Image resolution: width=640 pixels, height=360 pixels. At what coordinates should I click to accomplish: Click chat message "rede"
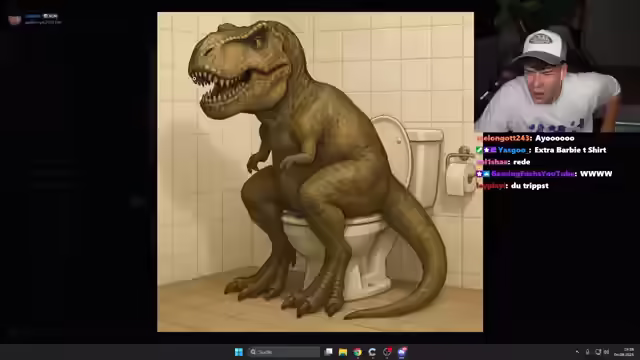click(x=522, y=162)
